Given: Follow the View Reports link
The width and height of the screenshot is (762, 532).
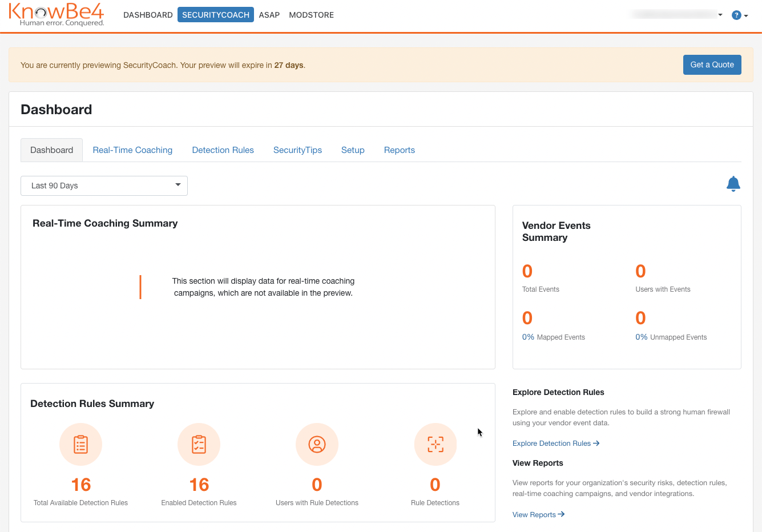Looking at the screenshot, I should coord(539,514).
